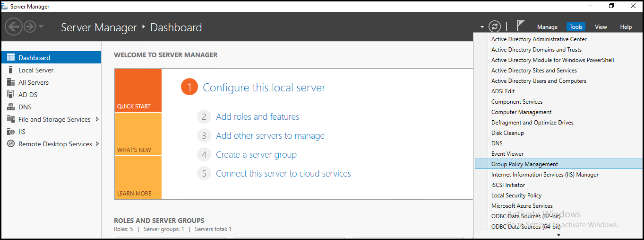Click the back navigation arrow icon

(13, 27)
